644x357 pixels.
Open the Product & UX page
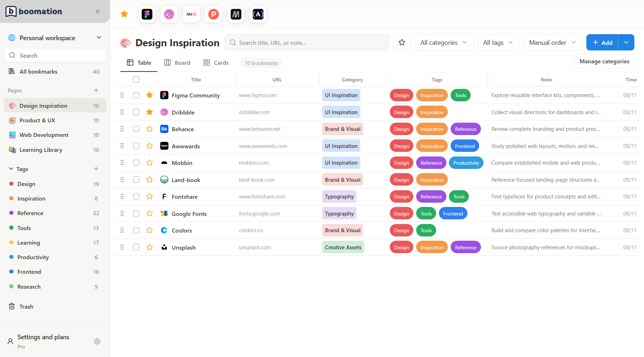pyautogui.click(x=55, y=120)
